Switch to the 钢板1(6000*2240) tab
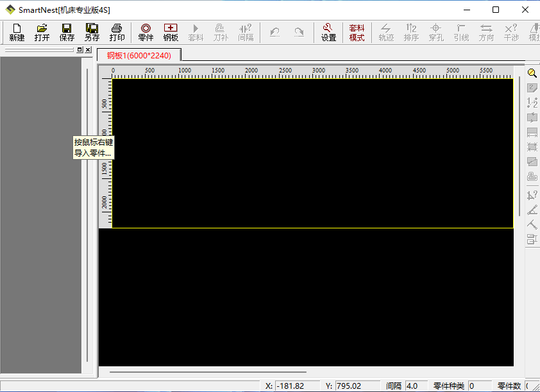This screenshot has width=540, height=392. tap(139, 56)
